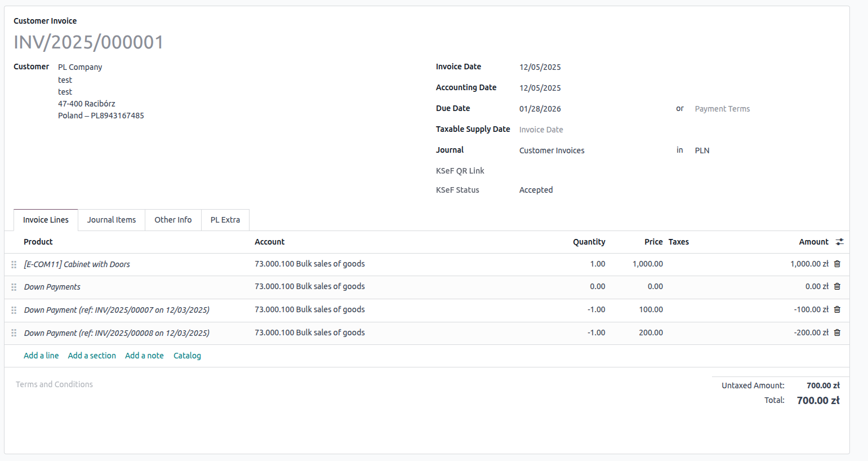Go to the Other Info tab
The image size is (868, 461).
(x=173, y=220)
